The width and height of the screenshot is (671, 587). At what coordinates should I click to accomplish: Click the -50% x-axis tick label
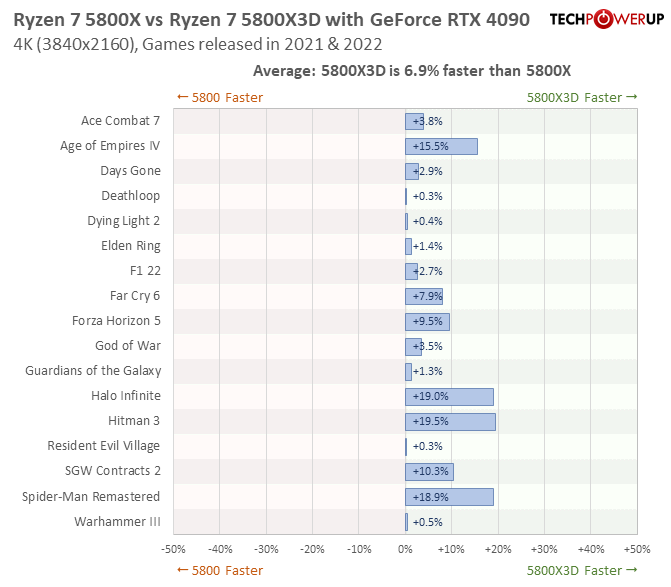(x=173, y=549)
